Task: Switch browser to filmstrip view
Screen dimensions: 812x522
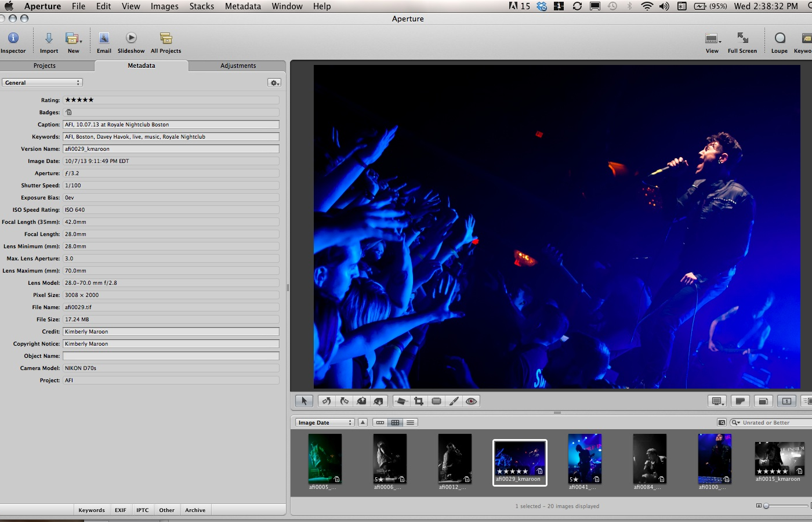Action: (380, 422)
